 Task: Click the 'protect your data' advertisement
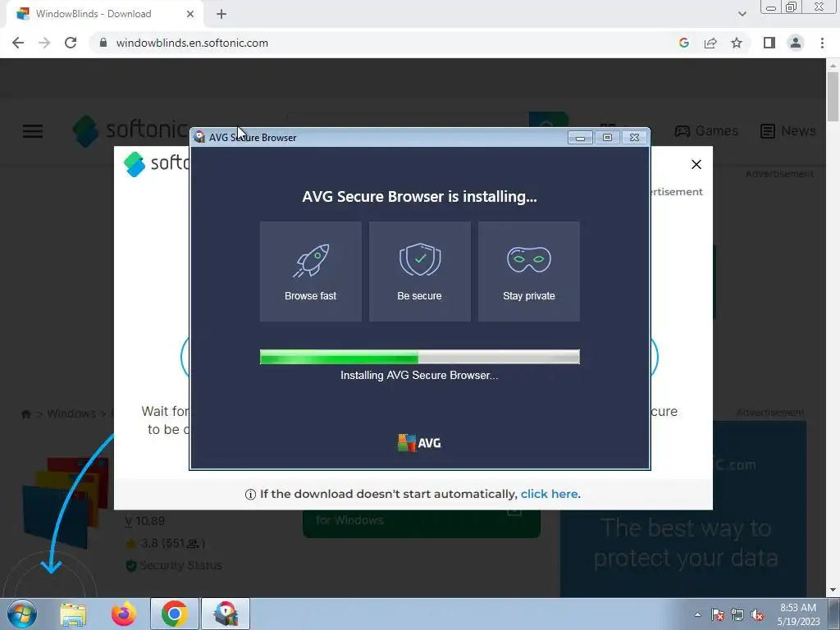tap(683, 509)
